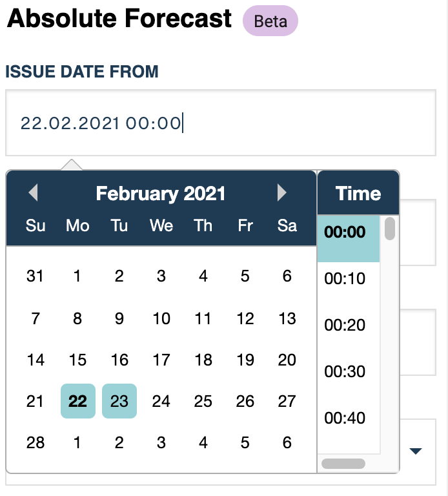448x496 pixels.
Task: Select time 00:10 in Time list
Action: [349, 279]
